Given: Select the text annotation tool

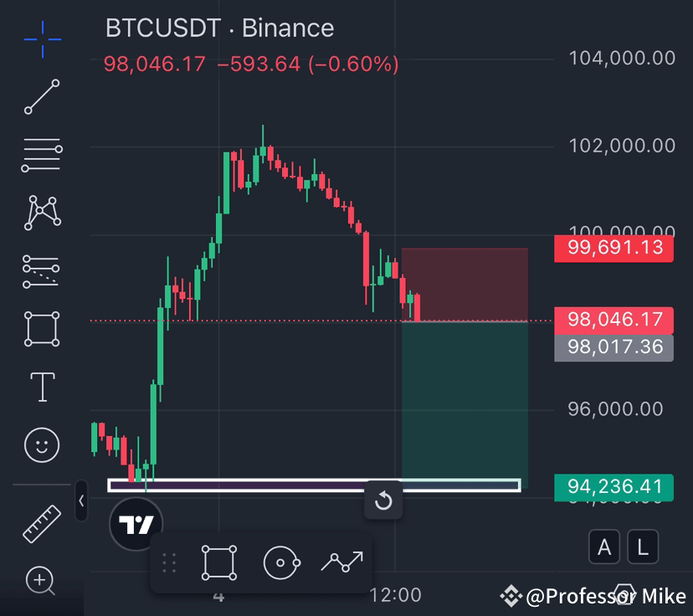Looking at the screenshot, I should tap(41, 387).
